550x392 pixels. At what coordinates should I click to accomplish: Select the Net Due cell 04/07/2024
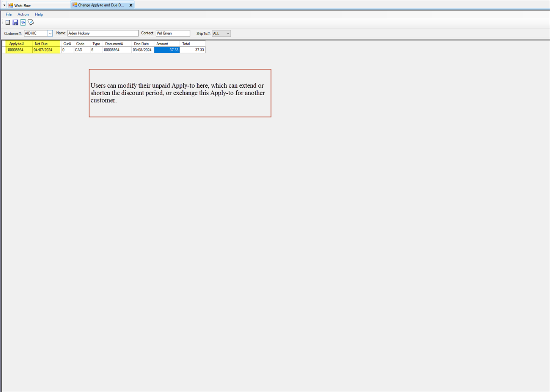46,50
